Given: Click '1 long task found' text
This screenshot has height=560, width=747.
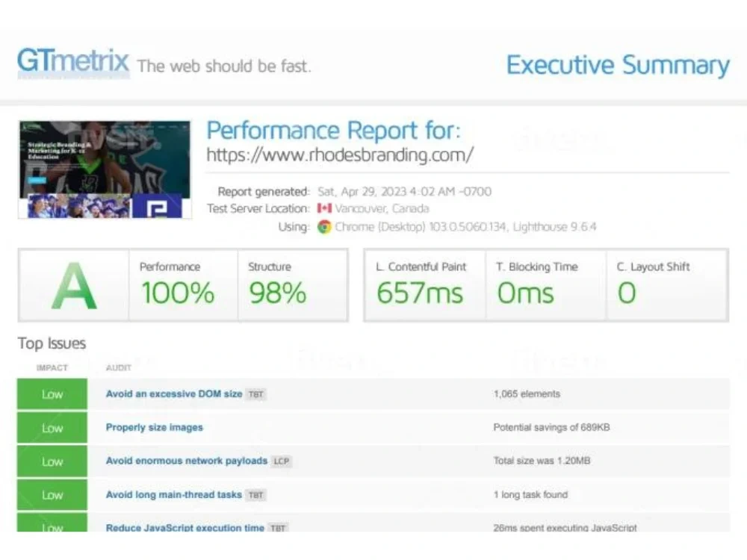Looking at the screenshot, I should pyautogui.click(x=530, y=494).
